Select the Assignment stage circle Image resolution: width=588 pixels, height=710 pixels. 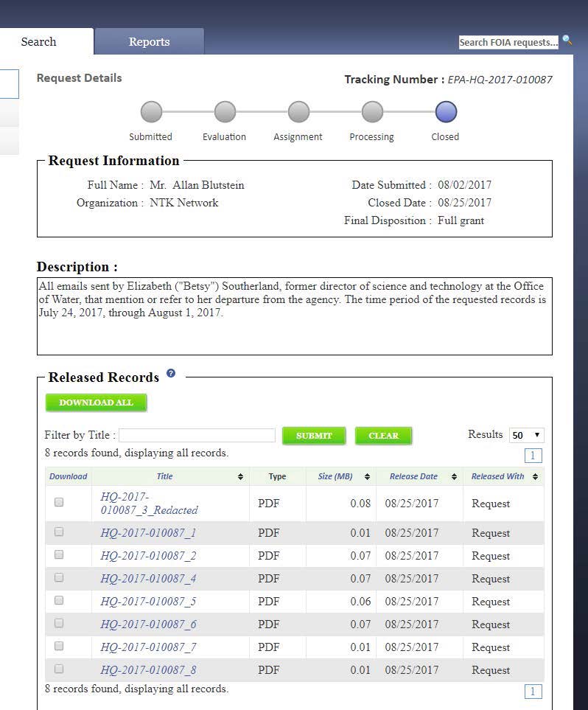298,112
